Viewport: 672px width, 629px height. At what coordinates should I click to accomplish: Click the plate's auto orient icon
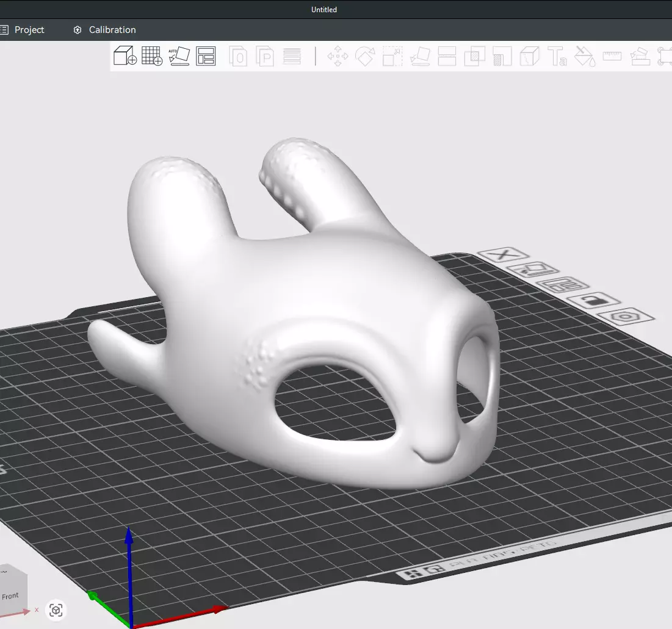(533, 270)
